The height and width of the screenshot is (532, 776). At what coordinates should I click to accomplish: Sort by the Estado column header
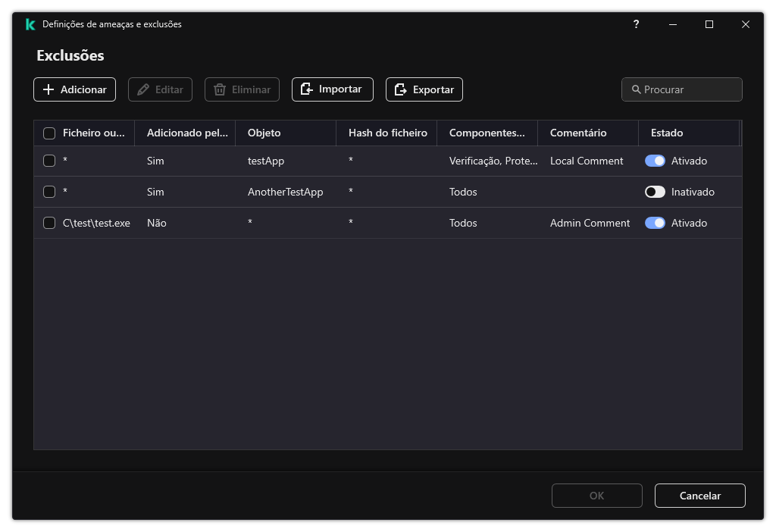pyautogui.click(x=667, y=133)
